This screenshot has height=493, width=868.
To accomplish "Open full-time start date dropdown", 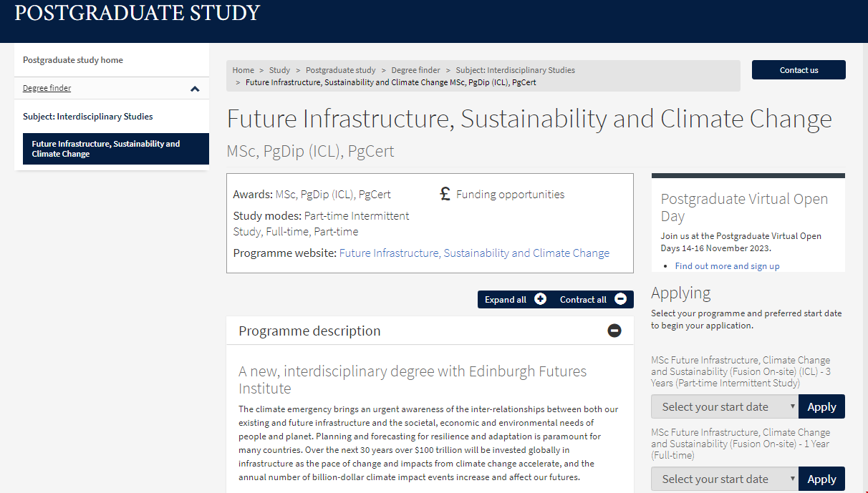I will 724,479.
